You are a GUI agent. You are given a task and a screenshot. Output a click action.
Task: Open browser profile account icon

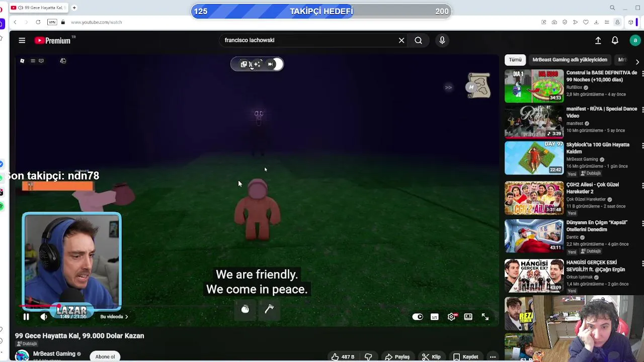point(617,22)
